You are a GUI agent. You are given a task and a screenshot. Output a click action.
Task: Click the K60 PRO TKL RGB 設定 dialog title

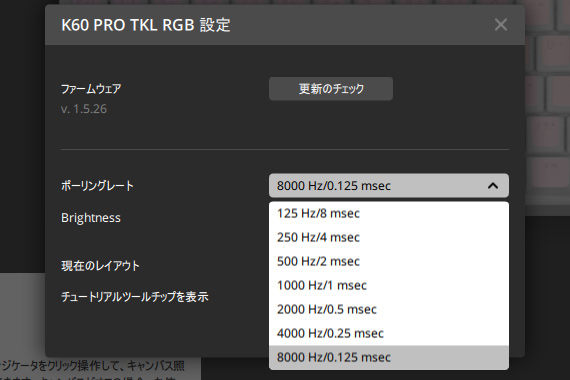pos(146,25)
